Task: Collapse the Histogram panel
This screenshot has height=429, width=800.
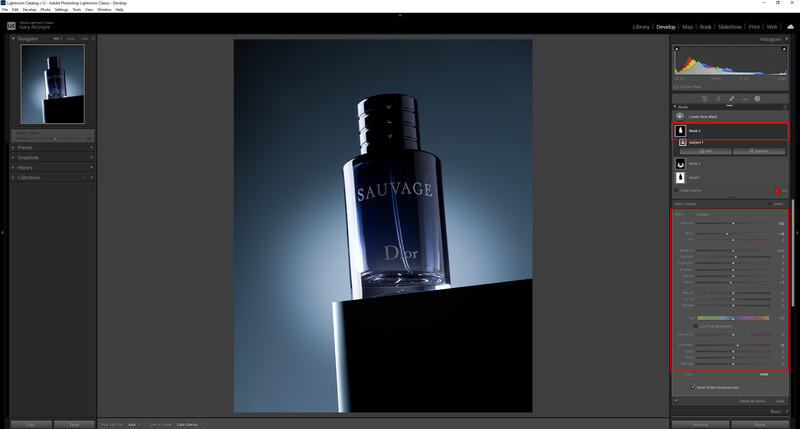Action: tap(786, 39)
